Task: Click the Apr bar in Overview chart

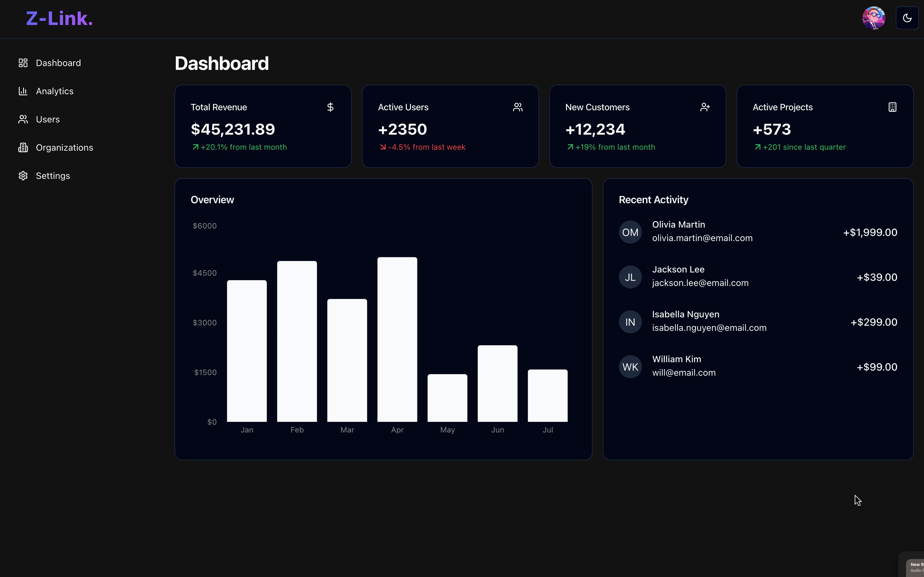Action: click(x=397, y=340)
